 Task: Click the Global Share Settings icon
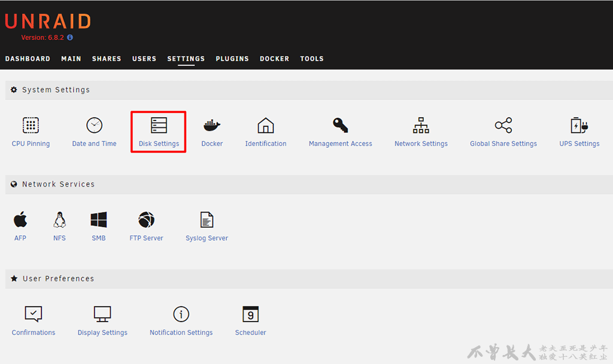point(503,126)
